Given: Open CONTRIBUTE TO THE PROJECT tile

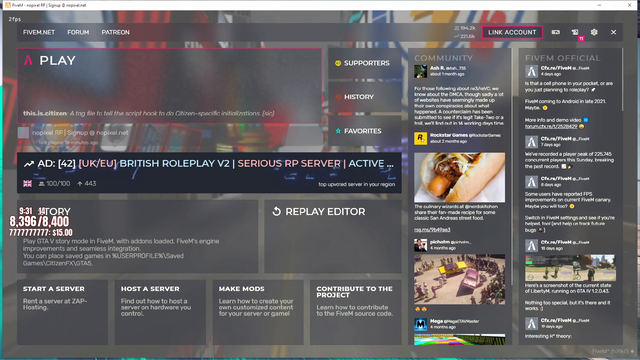Looking at the screenshot, I should coord(356,312).
